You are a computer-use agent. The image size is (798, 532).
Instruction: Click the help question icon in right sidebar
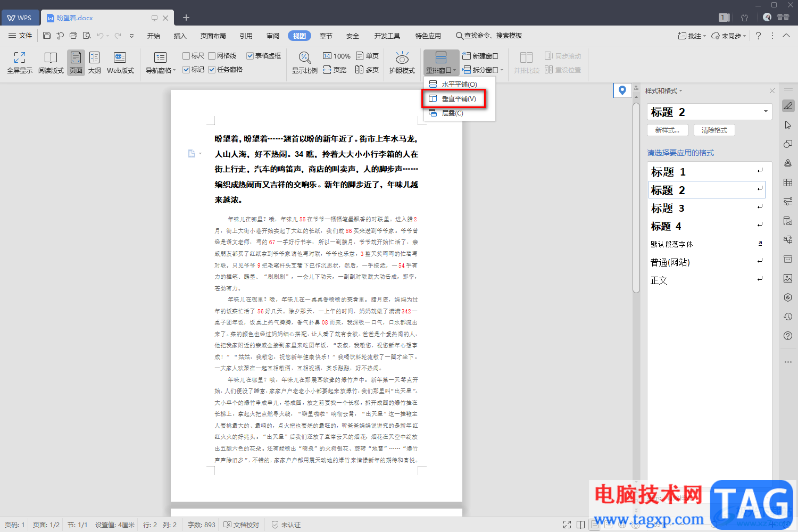point(788,336)
